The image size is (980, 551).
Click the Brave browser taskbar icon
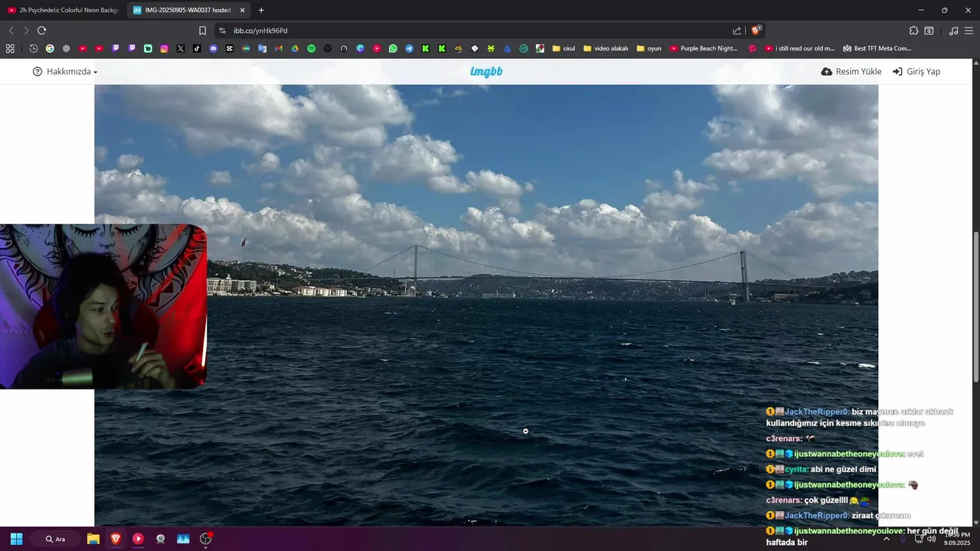116,539
